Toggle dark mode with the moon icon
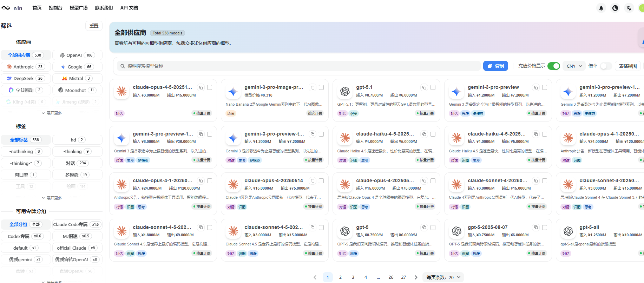The image size is (644, 283). coord(615,8)
